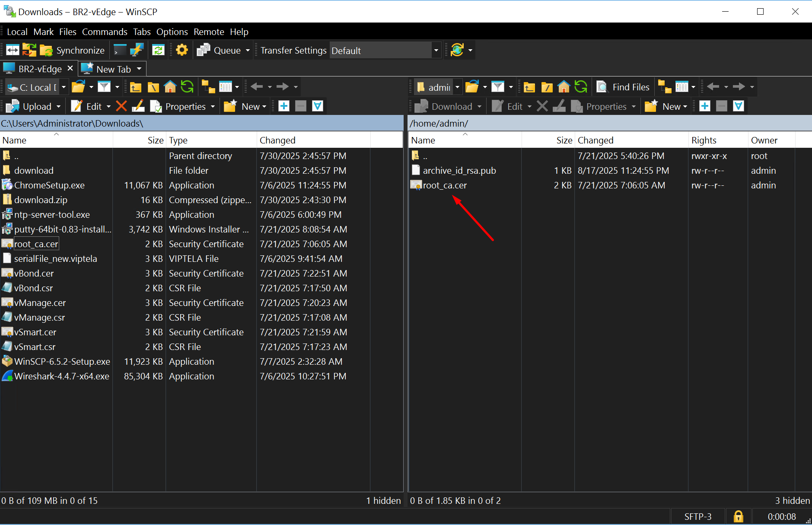The image size is (812, 525).
Task: Go to home directory in remote panel
Action: [564, 87]
